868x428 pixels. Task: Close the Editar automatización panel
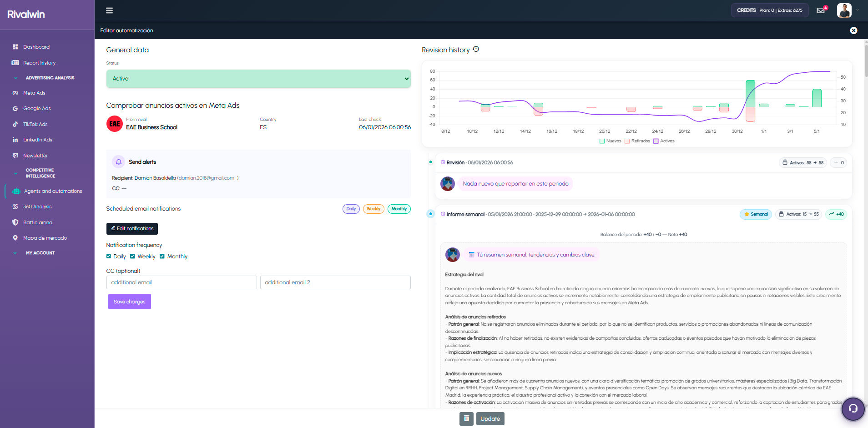click(853, 30)
